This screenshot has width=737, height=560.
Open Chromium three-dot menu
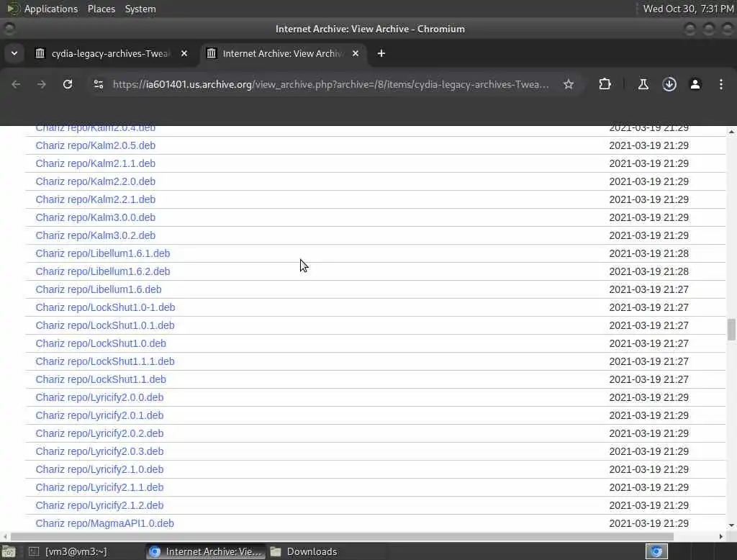tap(720, 84)
